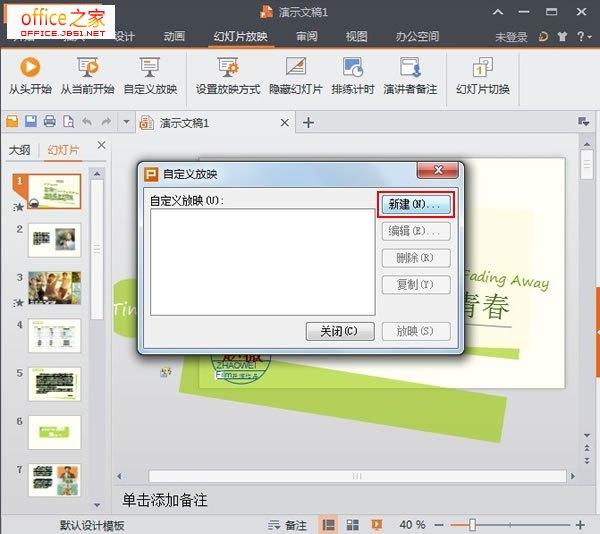Switch to the 审阅 ribbon tab
Viewport: 600px width, 534px height.
click(x=307, y=37)
